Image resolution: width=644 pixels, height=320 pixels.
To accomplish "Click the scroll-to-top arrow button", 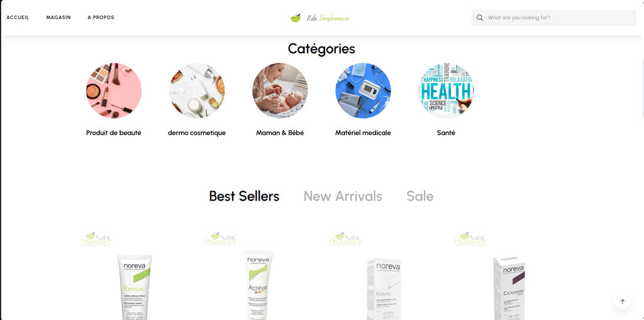I will [x=622, y=301].
